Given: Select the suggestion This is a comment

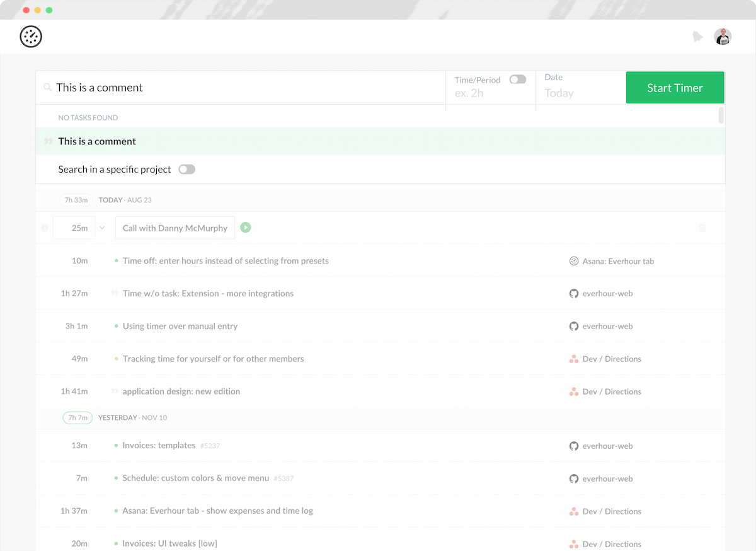Looking at the screenshot, I should point(97,141).
